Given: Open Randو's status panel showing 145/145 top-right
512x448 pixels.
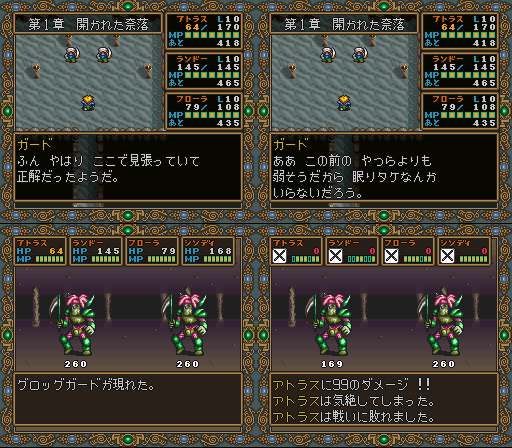Looking at the screenshot, I should [460, 71].
